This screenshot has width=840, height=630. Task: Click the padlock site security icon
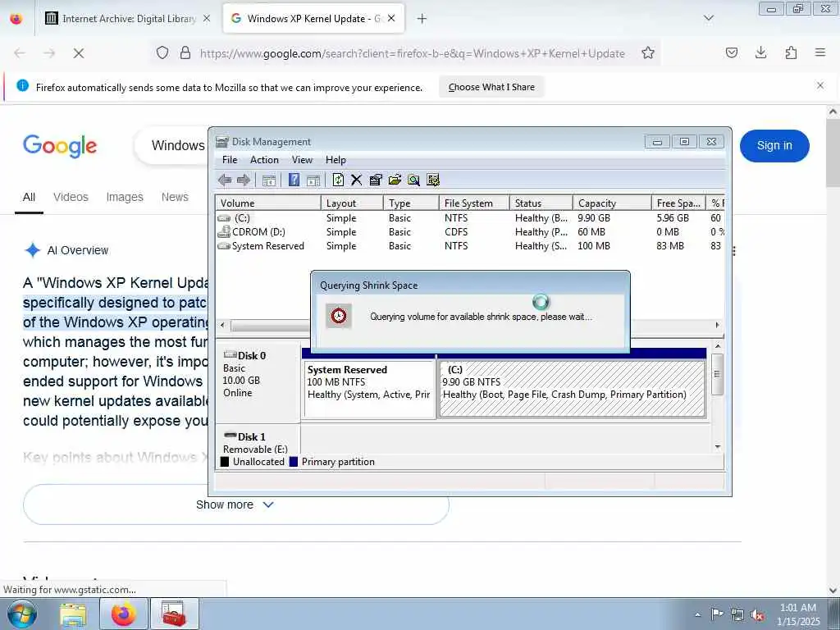[x=185, y=52]
